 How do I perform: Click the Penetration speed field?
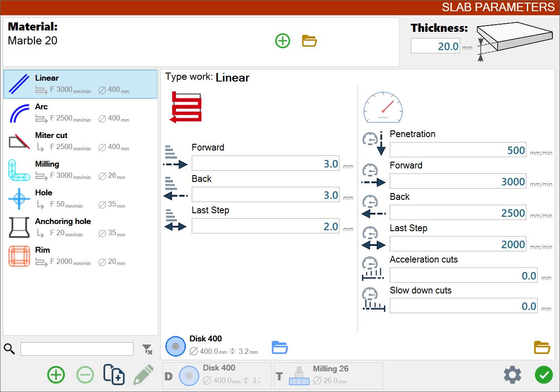pyautogui.click(x=458, y=150)
